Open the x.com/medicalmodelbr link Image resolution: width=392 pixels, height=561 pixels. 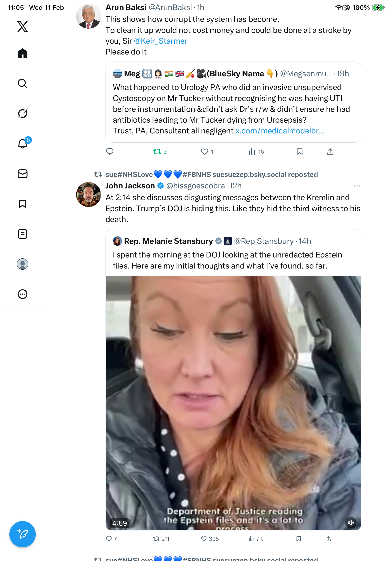(x=280, y=131)
